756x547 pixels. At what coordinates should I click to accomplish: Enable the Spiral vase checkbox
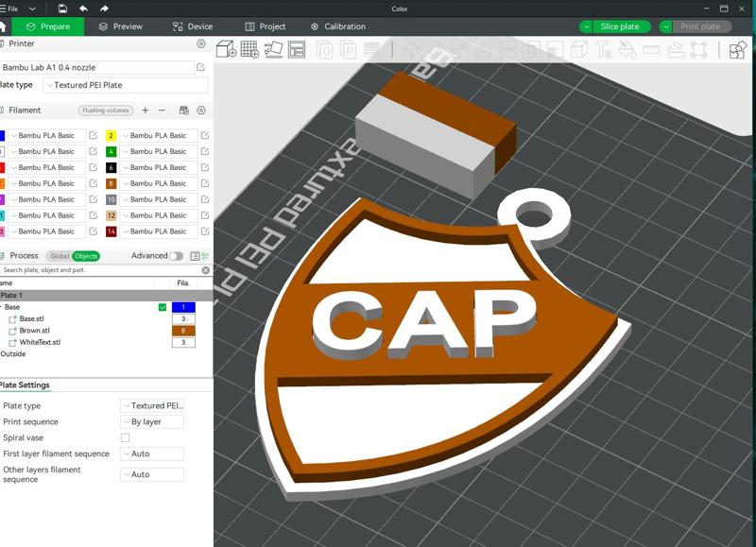pos(126,437)
